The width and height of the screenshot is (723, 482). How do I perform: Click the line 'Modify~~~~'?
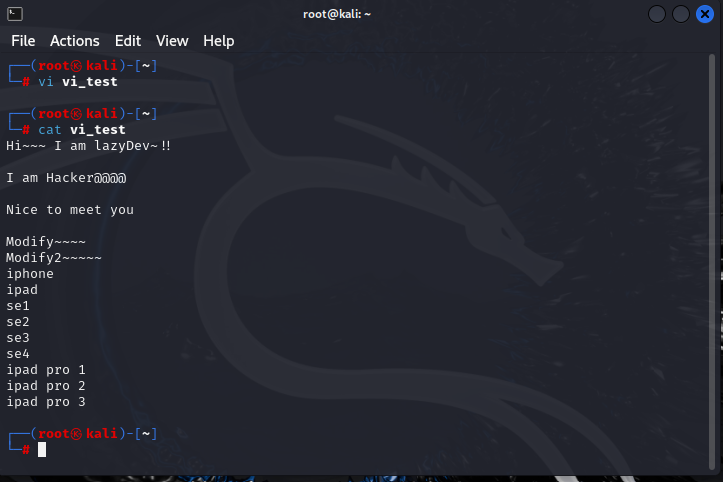tap(46, 242)
